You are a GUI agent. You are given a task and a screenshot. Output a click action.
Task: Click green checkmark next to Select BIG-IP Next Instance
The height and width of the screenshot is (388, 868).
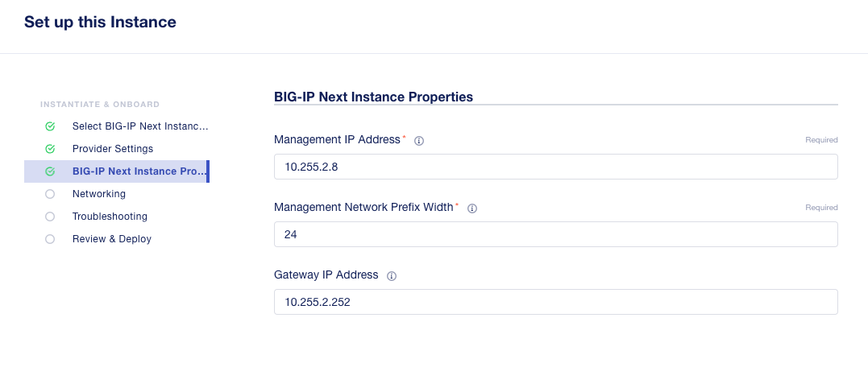click(x=50, y=126)
